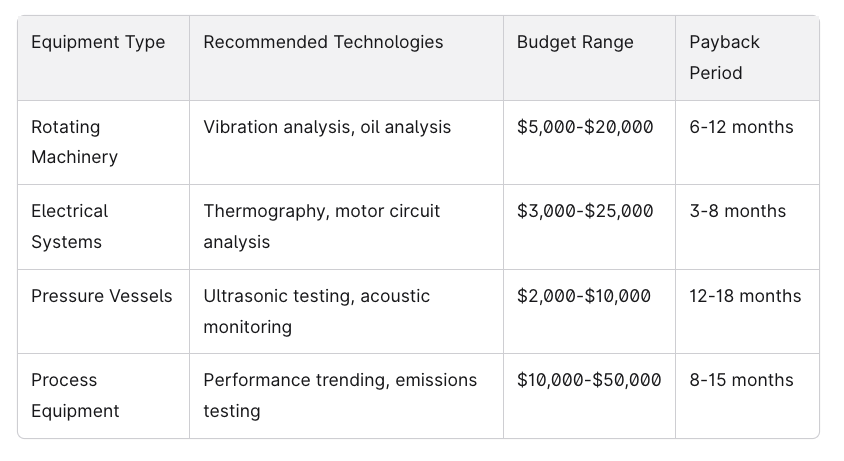Click the Pressure Vessels cell
The width and height of the screenshot is (844, 461).
[103, 311]
